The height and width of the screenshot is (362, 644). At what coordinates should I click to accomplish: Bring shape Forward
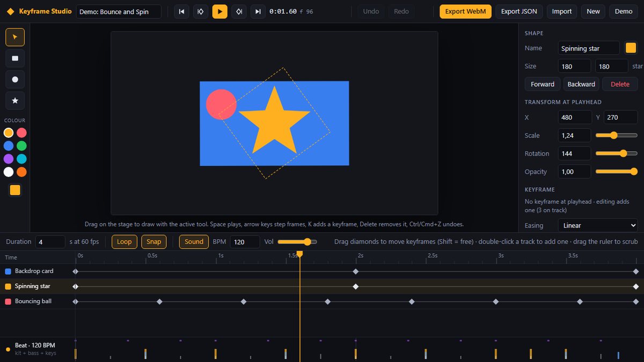(x=543, y=84)
